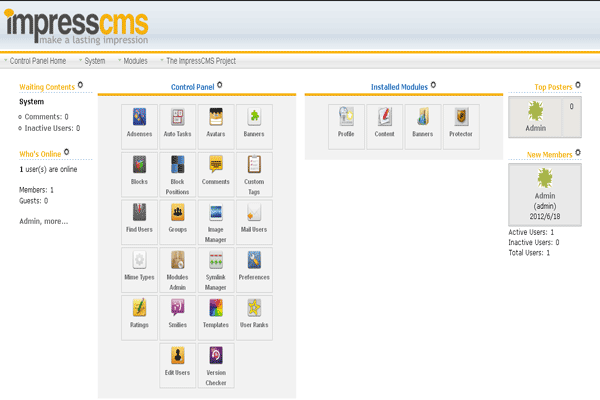The height and width of the screenshot is (400, 600).
Task: Open the Adsenses control panel icon
Action: pyautogui.click(x=139, y=127)
